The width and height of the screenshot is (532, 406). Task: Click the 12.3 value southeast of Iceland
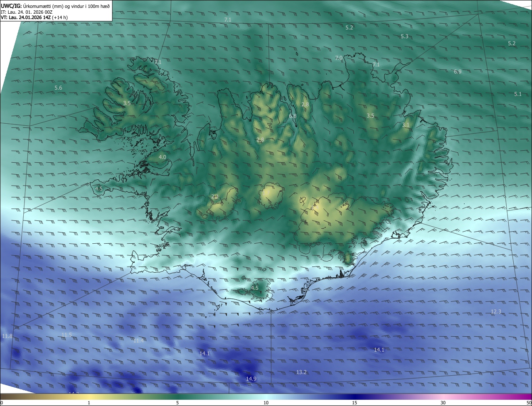pos(496,312)
